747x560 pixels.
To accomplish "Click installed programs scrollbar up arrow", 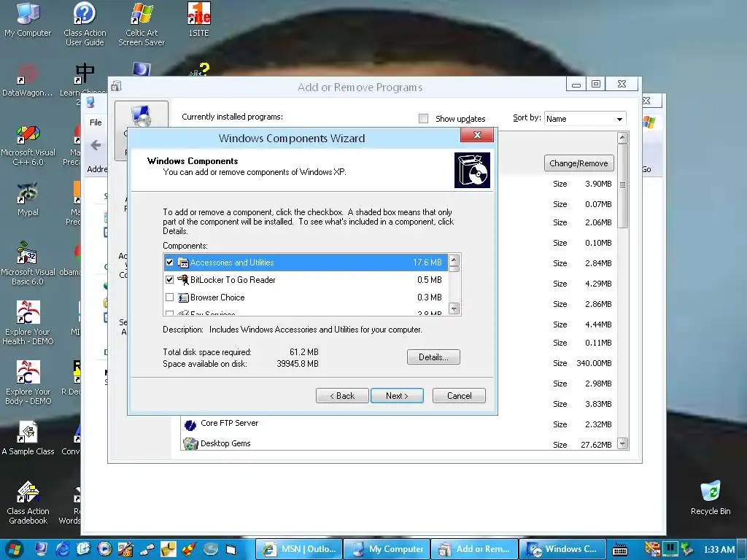I will click(622, 138).
